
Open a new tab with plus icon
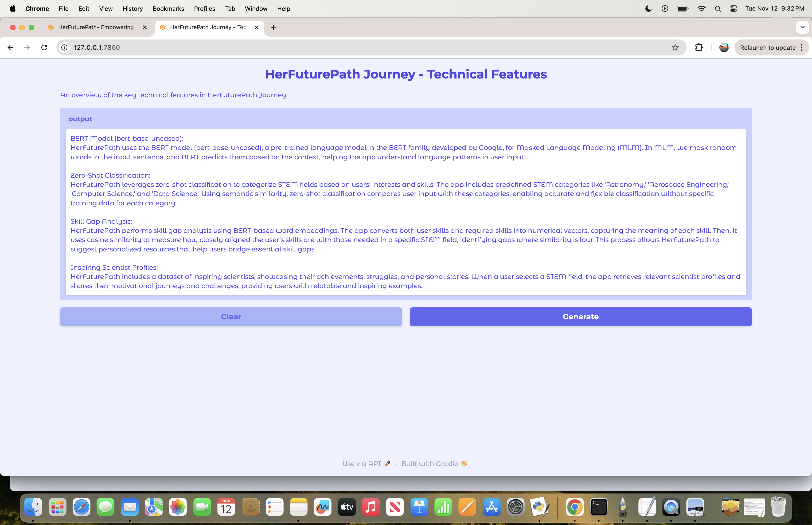(273, 27)
